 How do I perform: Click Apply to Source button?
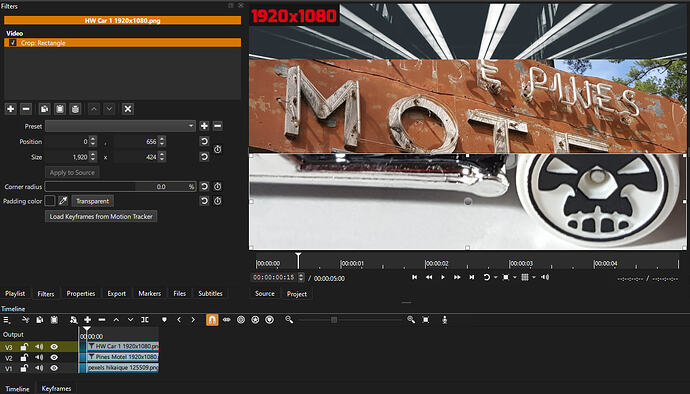pyautogui.click(x=72, y=172)
